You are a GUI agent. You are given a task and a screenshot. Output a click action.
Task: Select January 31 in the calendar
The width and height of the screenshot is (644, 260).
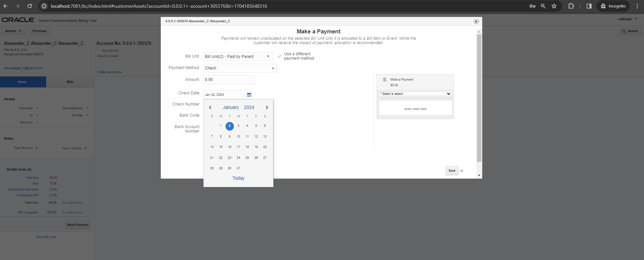point(238,168)
